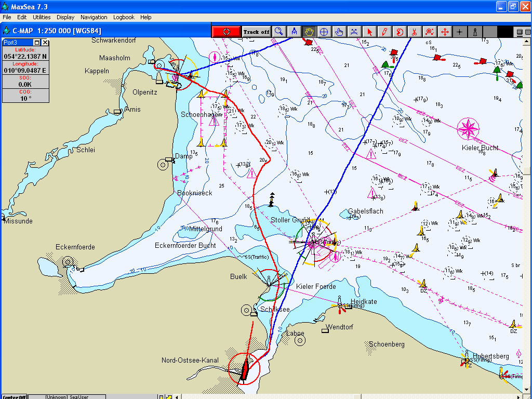
Task: Click the Port3 panel title
Action: click(10, 43)
